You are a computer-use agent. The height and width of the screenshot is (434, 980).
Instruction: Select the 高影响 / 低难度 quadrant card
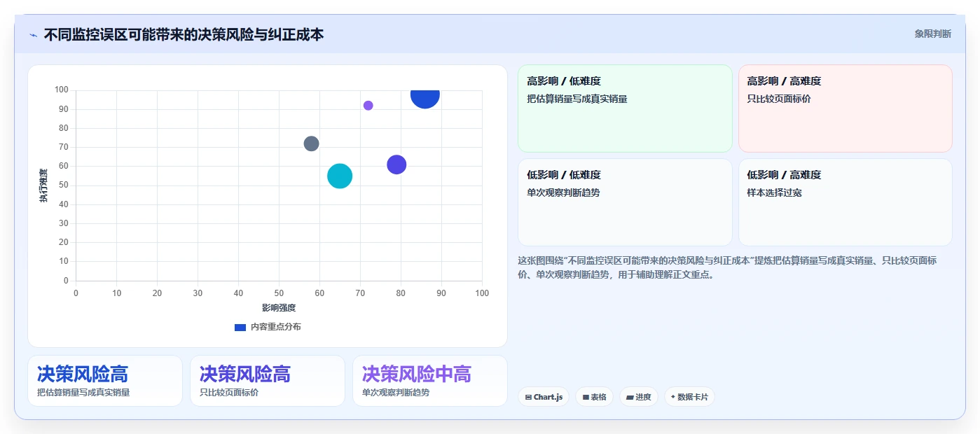coord(625,108)
